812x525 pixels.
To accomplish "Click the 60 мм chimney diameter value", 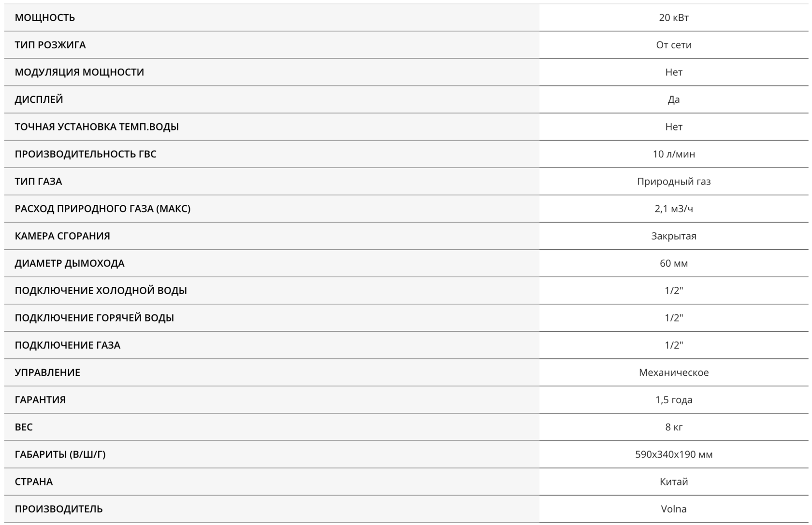I will coord(673,263).
